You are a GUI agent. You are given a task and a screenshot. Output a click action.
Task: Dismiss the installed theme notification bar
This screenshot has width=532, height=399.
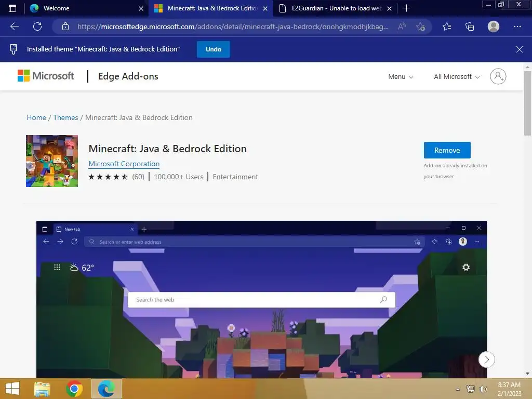click(x=519, y=49)
